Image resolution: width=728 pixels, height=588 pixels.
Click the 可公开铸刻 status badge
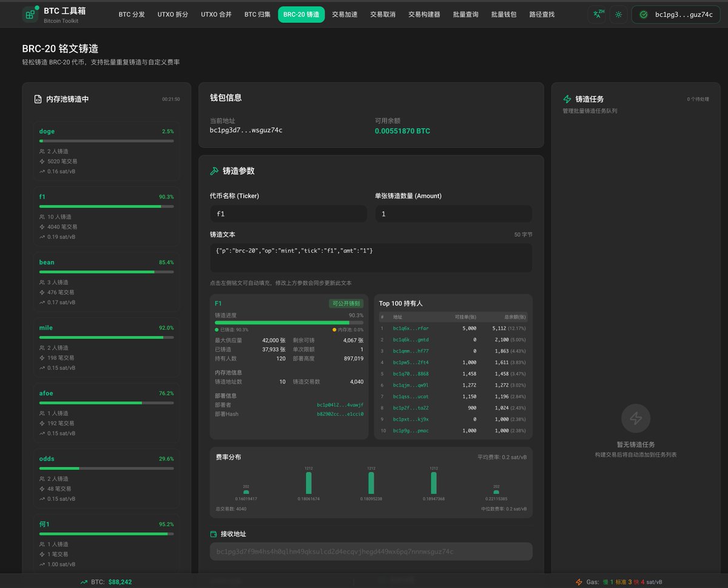[x=346, y=303]
